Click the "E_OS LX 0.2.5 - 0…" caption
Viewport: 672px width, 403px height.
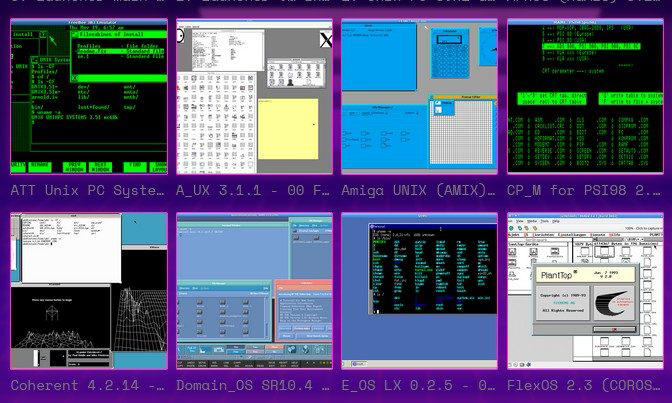(418, 385)
